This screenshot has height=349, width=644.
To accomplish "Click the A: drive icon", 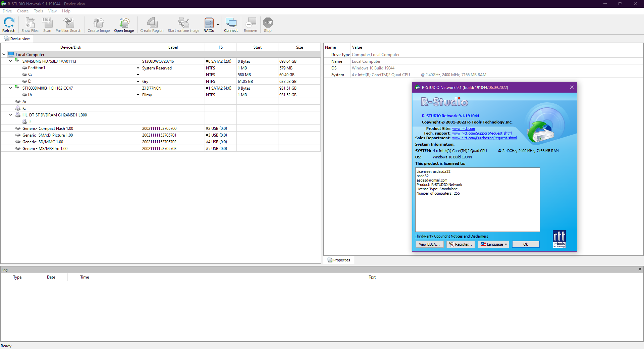I will [x=18, y=101].
